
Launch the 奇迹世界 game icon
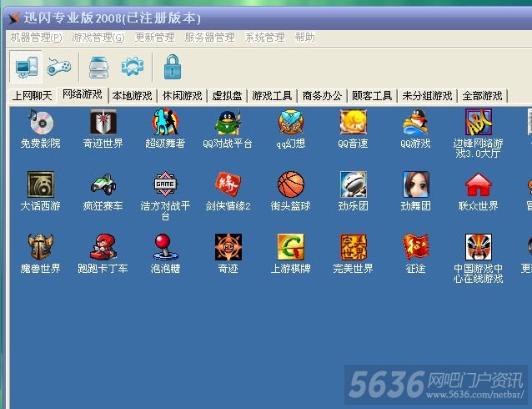tap(103, 122)
